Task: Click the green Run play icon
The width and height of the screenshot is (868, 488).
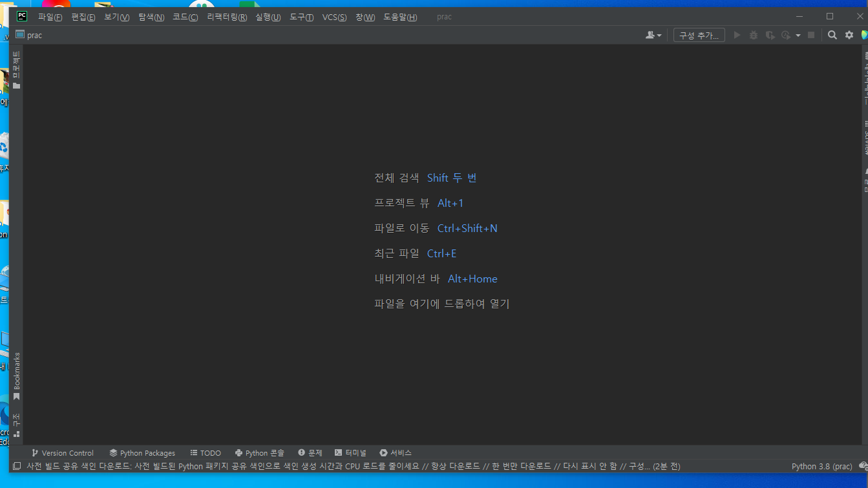Action: tap(737, 35)
